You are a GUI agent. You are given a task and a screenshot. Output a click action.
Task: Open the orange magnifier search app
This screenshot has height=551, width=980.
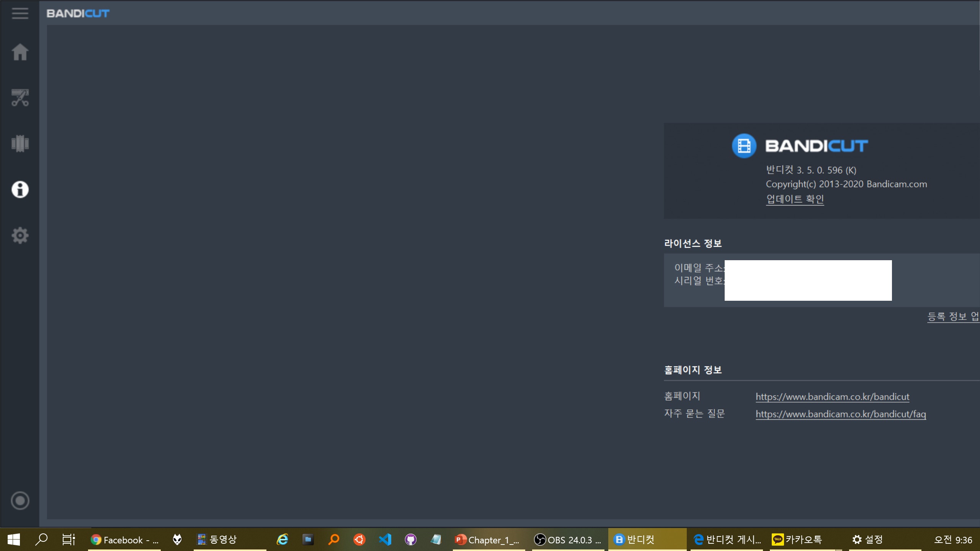[x=334, y=540]
